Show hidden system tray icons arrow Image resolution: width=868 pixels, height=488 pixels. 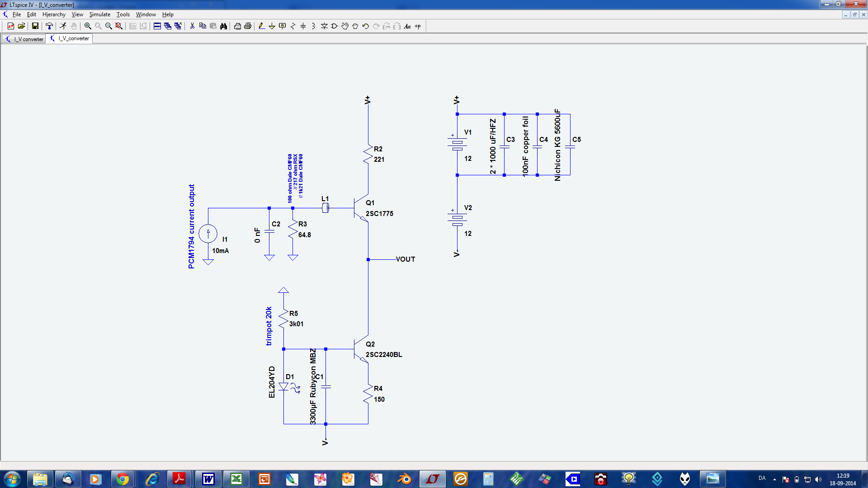pos(774,479)
